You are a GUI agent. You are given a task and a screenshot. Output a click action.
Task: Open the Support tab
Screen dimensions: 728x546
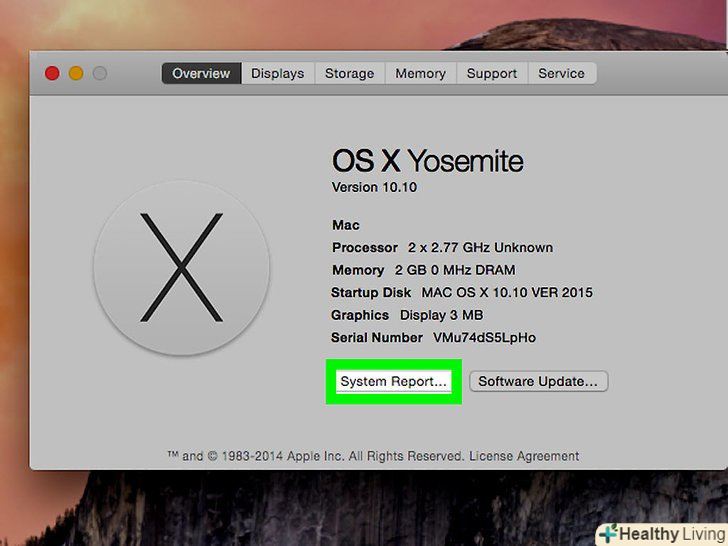(x=492, y=73)
